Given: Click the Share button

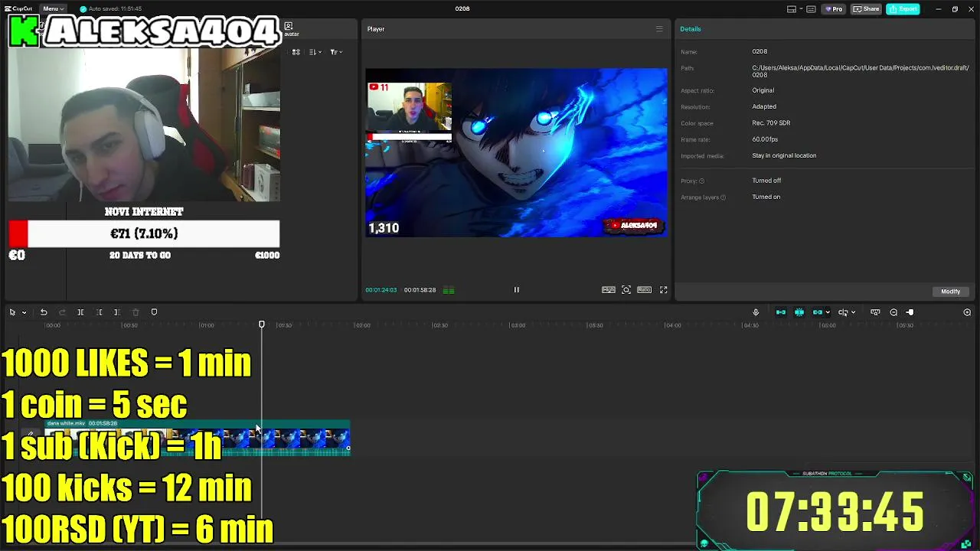Looking at the screenshot, I should pos(867,9).
